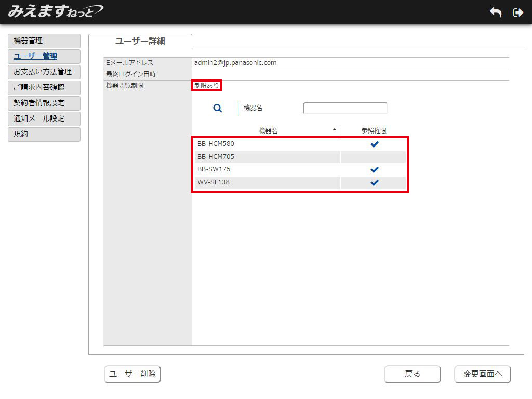The width and height of the screenshot is (532, 399).
Task: Click the ユーザー削除 button
Action: point(132,374)
